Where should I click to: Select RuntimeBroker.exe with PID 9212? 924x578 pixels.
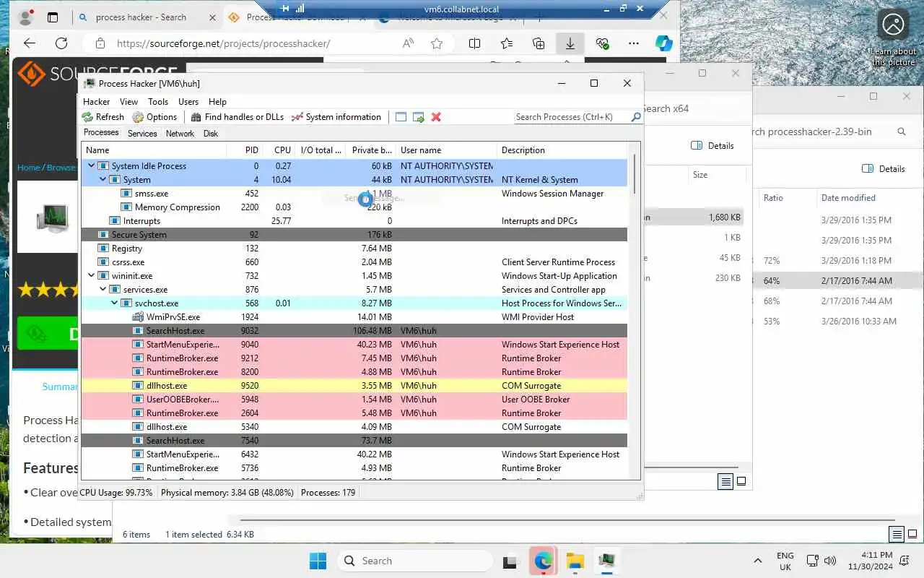(354, 358)
